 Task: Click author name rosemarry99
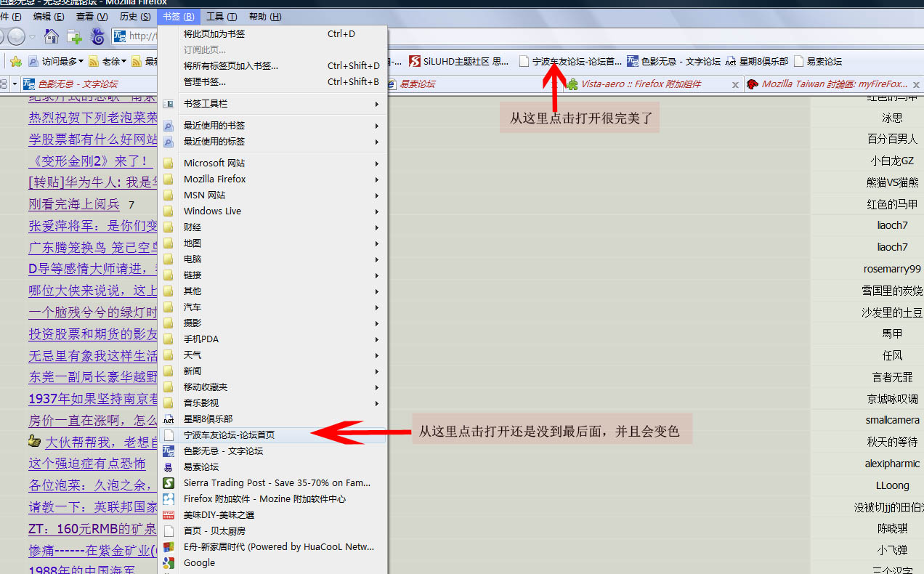[892, 269]
